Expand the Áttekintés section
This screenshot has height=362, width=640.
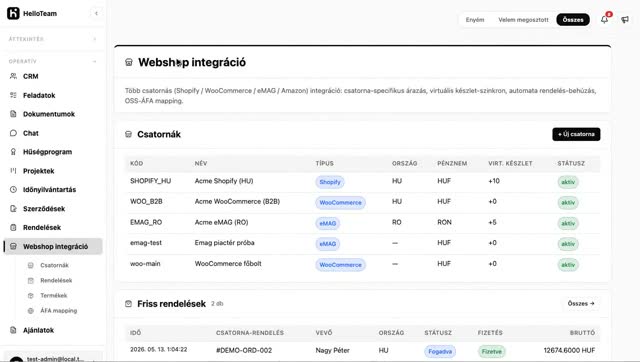(94, 39)
